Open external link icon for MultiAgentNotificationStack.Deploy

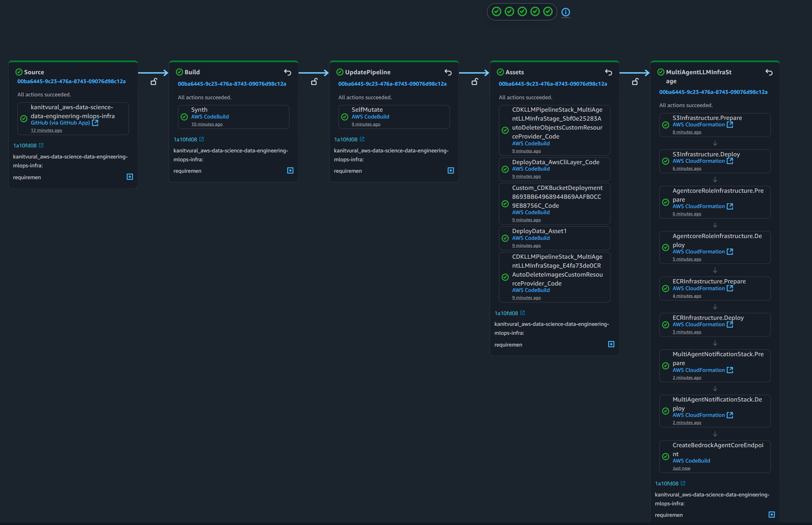click(730, 415)
